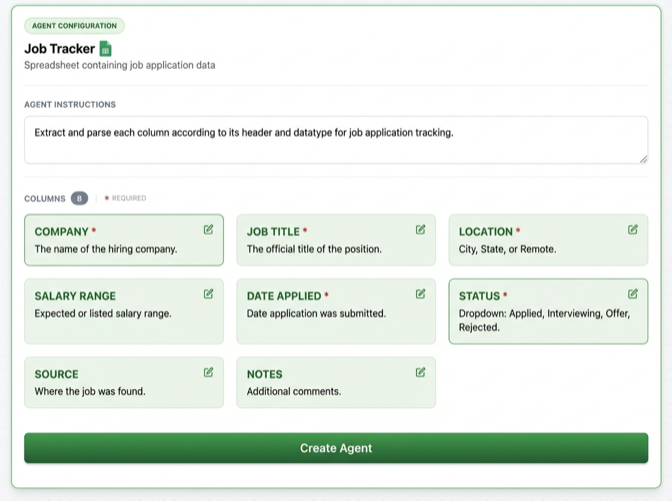Click the Agent Configuration badge

74,26
